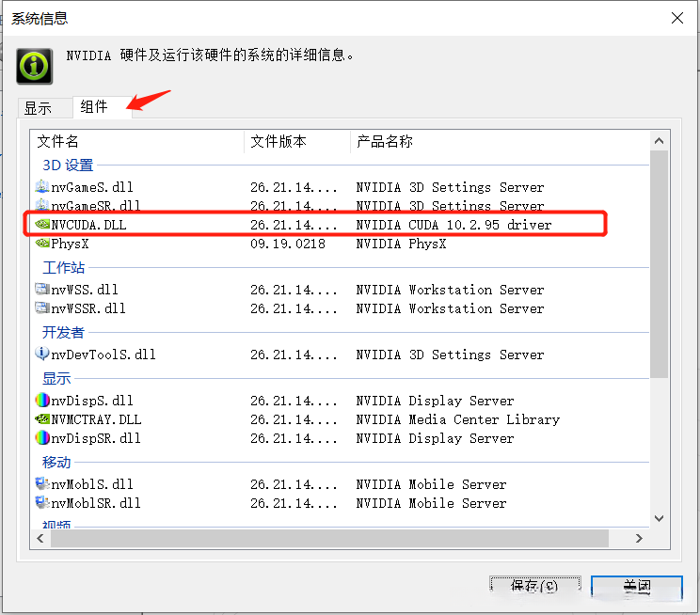
Task: Click NVIDIA Media Center Library text
Action: coord(457,419)
